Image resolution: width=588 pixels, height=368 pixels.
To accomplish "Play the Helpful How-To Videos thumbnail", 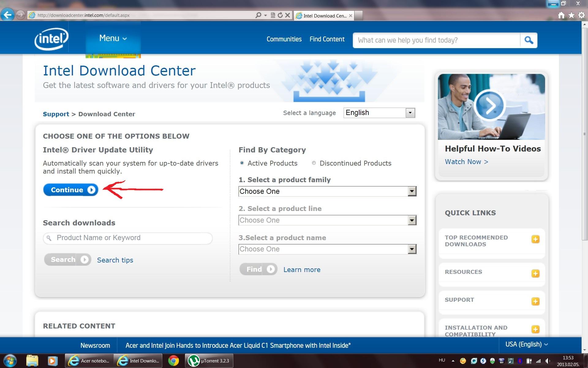I will (x=491, y=106).
